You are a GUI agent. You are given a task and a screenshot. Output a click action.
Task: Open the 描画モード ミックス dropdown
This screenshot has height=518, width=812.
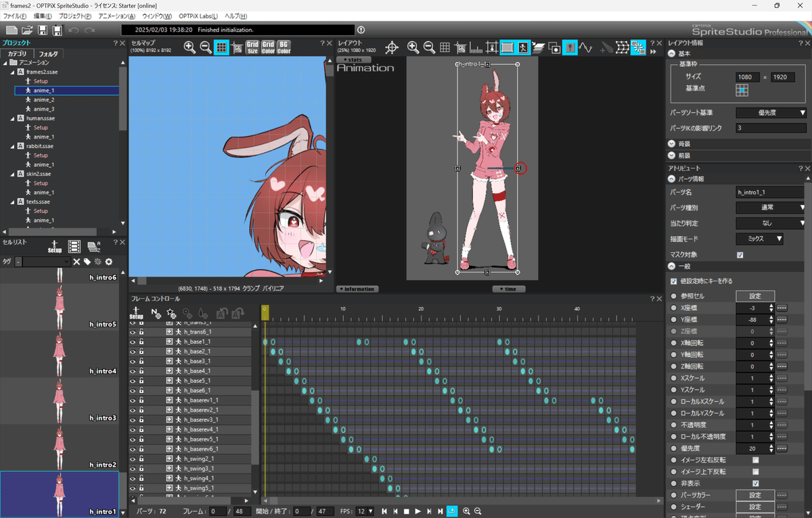(x=759, y=239)
